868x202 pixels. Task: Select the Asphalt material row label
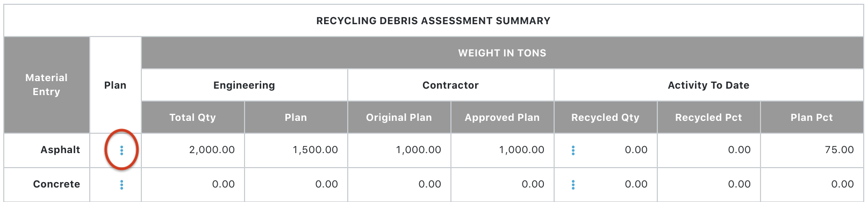tap(60, 150)
